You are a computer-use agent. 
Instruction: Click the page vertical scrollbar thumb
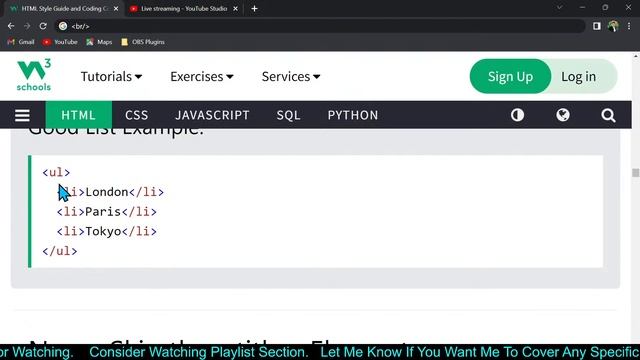pyautogui.click(x=636, y=173)
